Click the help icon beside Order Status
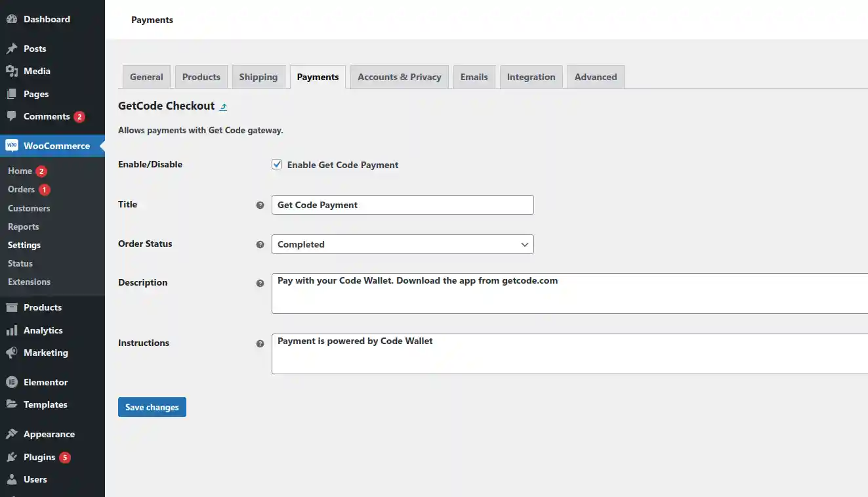The width and height of the screenshot is (868, 497). pyautogui.click(x=260, y=244)
